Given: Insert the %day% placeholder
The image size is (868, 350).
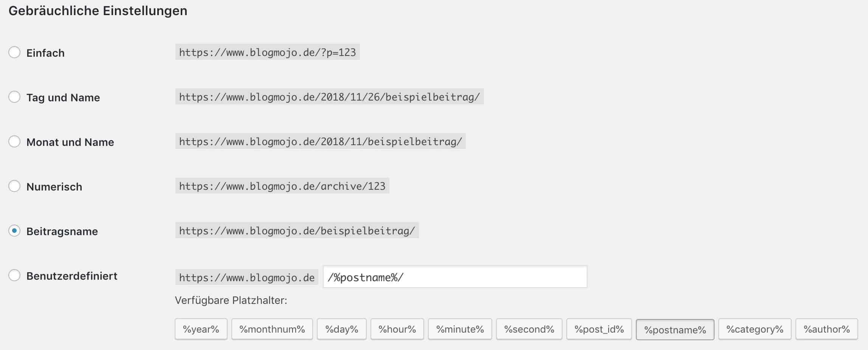Looking at the screenshot, I should coord(341,329).
